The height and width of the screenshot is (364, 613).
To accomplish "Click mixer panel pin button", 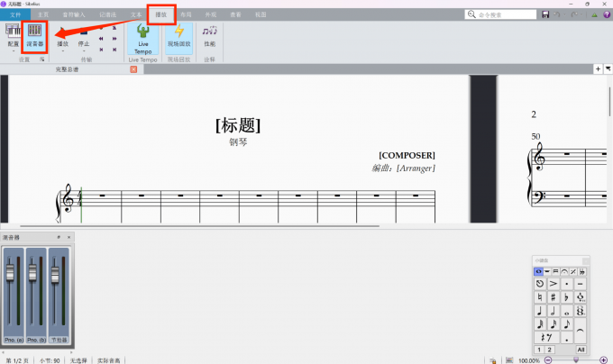I will [x=59, y=237].
